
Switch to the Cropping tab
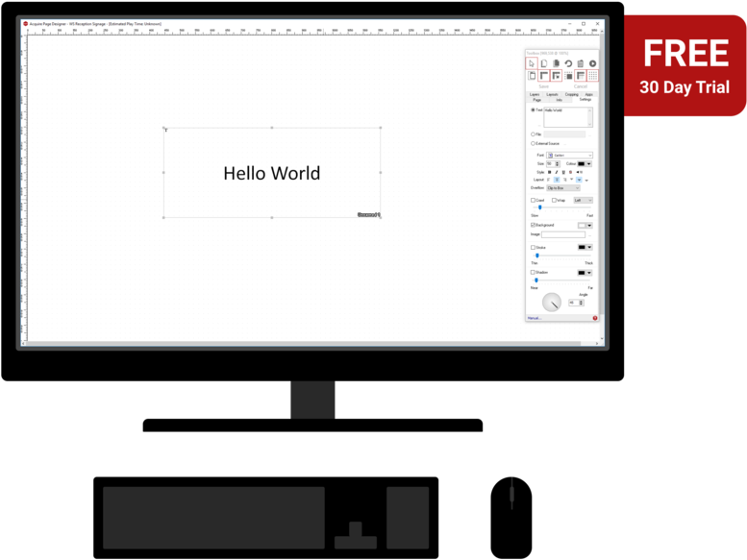pos(571,94)
